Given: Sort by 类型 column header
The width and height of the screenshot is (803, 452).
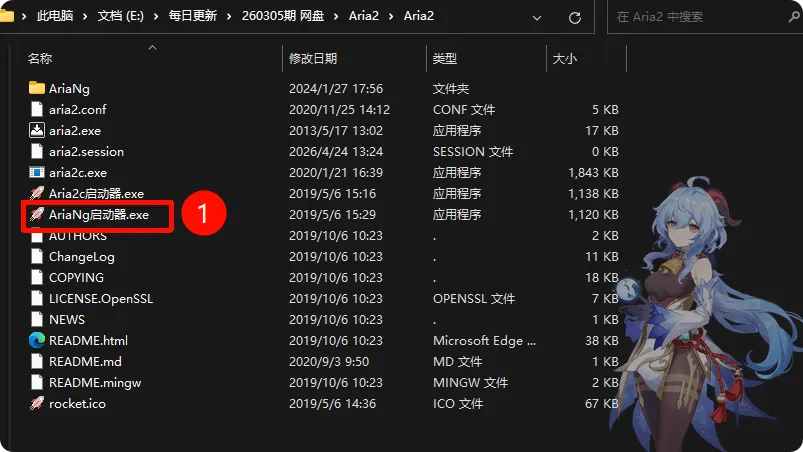Looking at the screenshot, I should point(445,58).
